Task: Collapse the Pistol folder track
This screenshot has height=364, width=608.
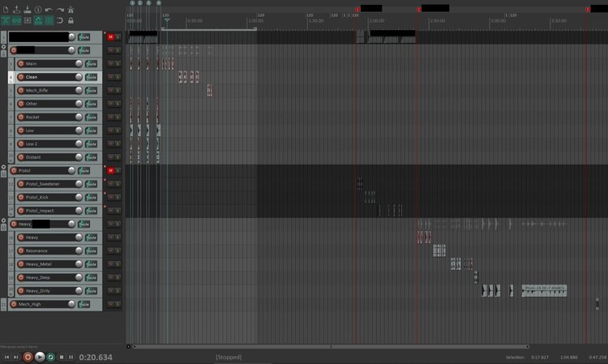Action: click(x=4, y=167)
